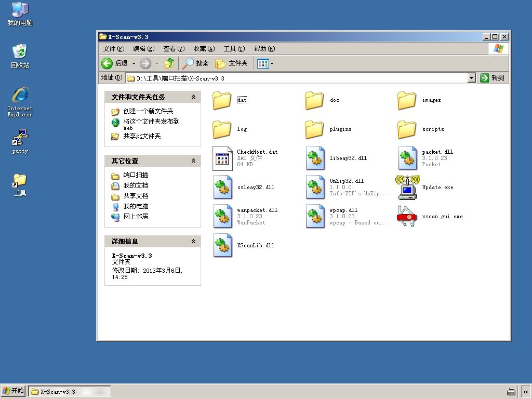Image resolution: width=532 pixels, height=399 pixels.
Task: Select the log folder icon
Action: [222, 129]
